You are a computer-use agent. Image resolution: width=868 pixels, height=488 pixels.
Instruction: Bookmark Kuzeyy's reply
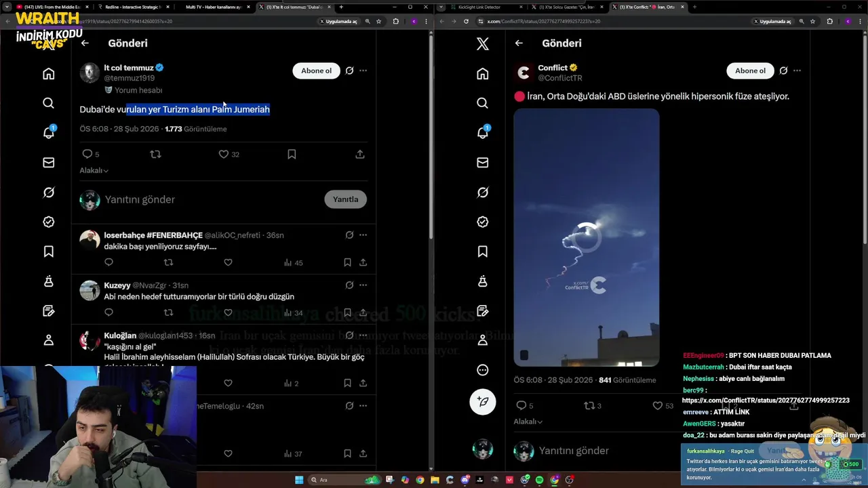coord(347,312)
